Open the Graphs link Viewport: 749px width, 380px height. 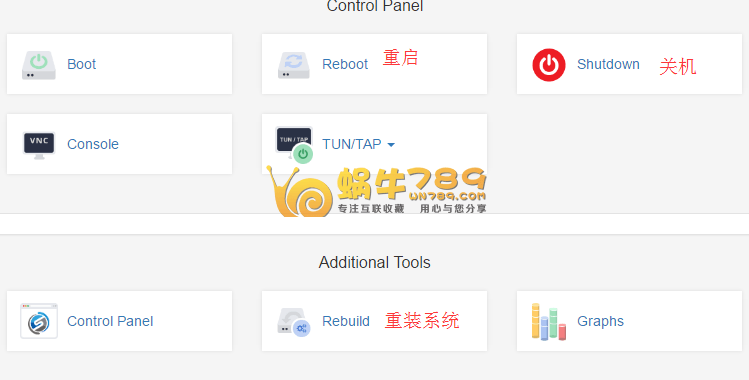click(600, 321)
